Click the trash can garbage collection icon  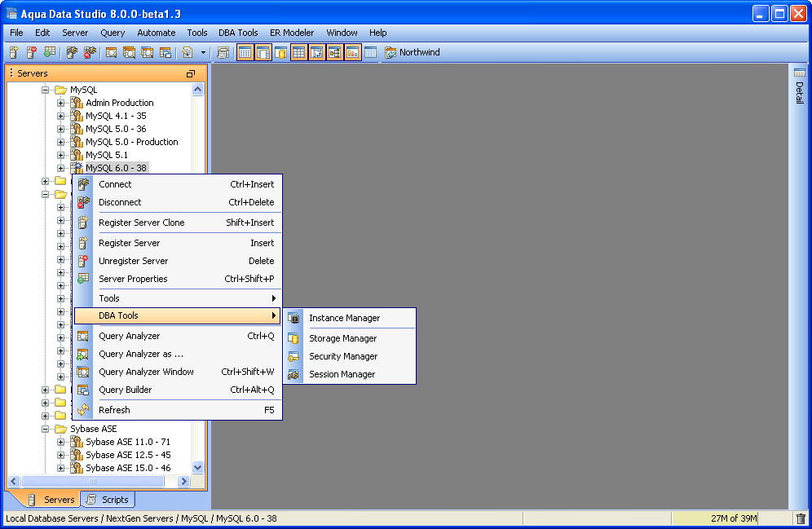coord(801,518)
